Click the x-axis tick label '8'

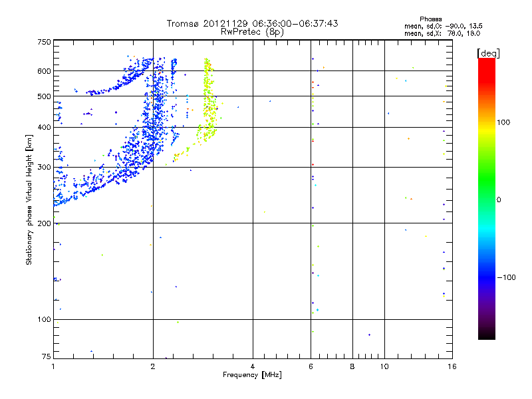click(352, 366)
